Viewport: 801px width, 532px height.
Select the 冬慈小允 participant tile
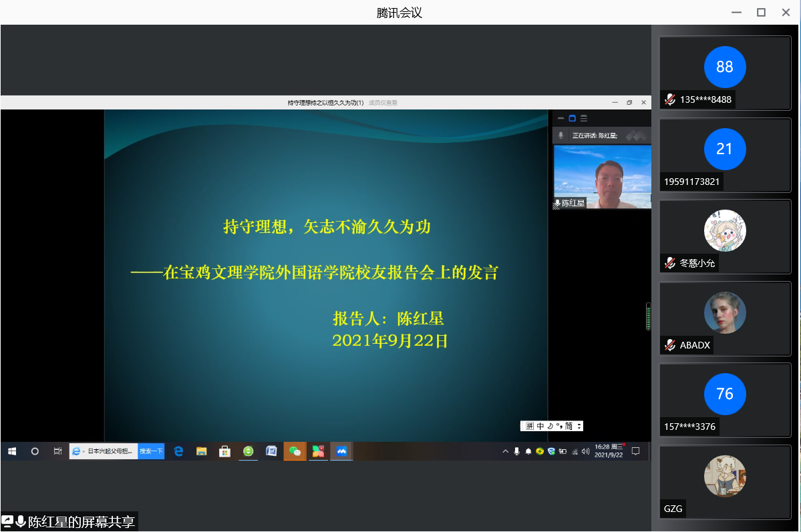[x=725, y=236]
